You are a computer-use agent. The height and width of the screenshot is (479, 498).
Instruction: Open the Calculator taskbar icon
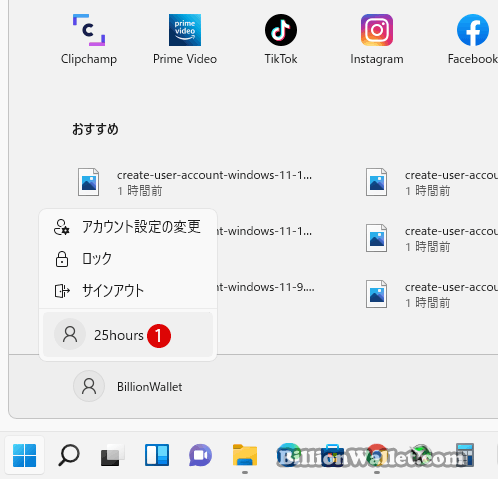[x=465, y=455]
